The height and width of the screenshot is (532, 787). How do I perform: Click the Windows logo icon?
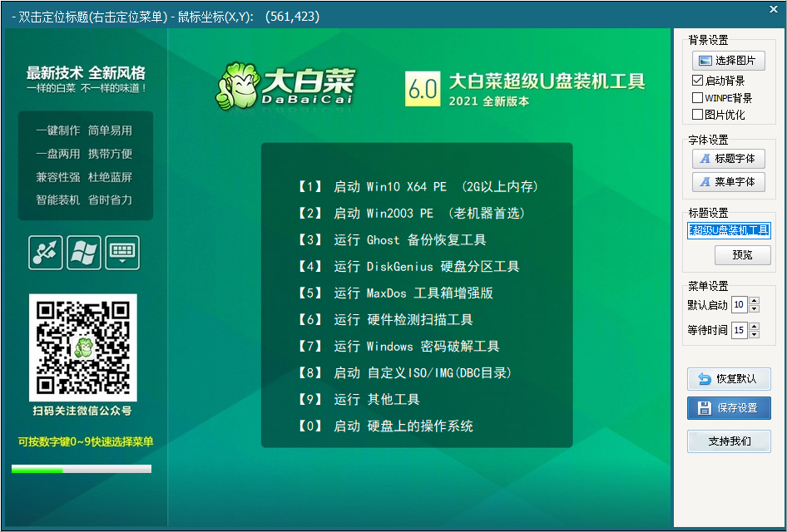pos(84,253)
